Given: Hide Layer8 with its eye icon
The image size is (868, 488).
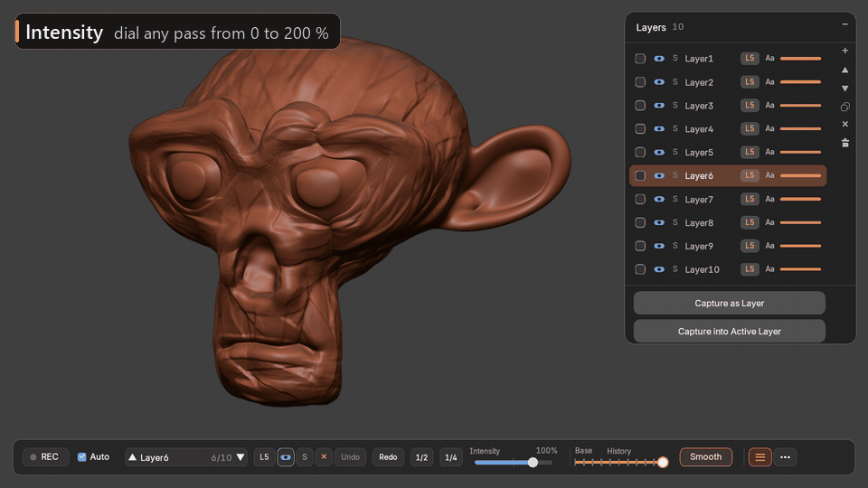Looking at the screenshot, I should coord(659,222).
